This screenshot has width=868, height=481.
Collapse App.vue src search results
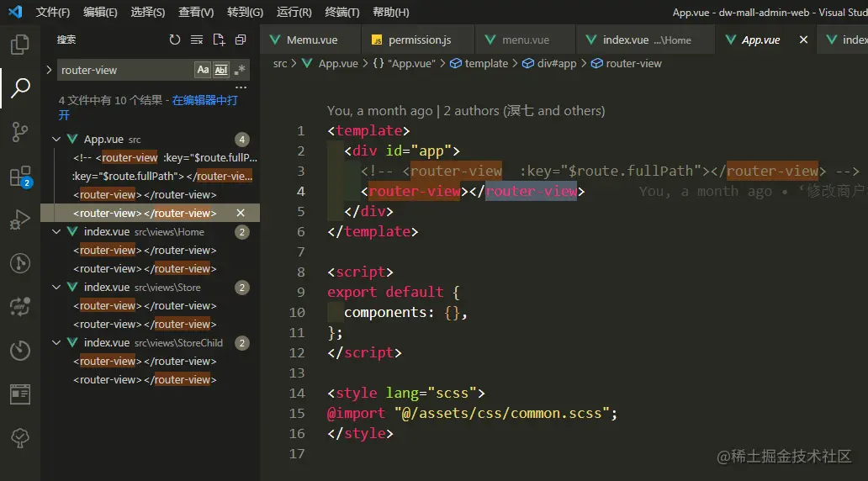(56, 140)
